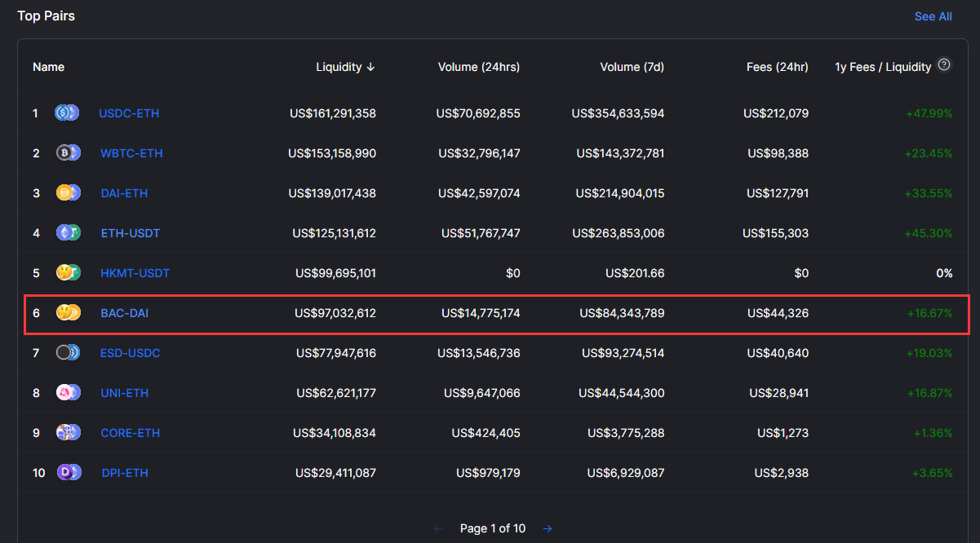Sort by Volume (7d) column header
The width and height of the screenshot is (980, 543).
point(632,67)
